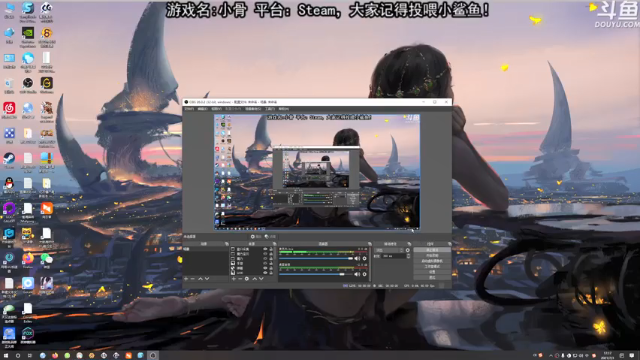
Task: Open desktop audio channel settings gear
Action: click(364, 274)
